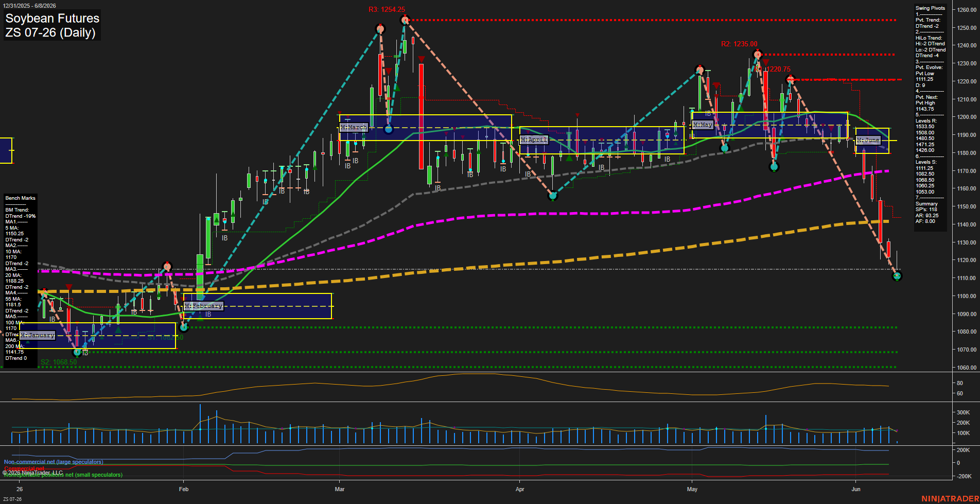Click the Pvt. Evolve: label

coord(929,67)
